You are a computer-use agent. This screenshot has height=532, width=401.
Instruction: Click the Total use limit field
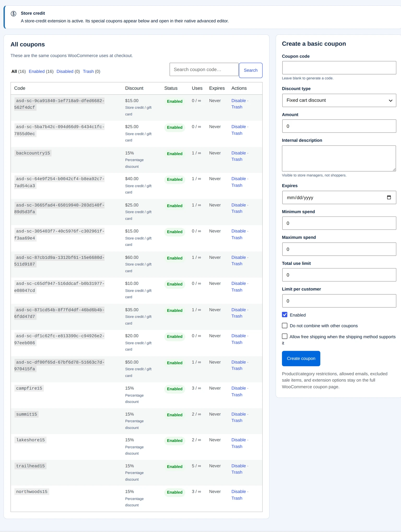pyautogui.click(x=339, y=275)
